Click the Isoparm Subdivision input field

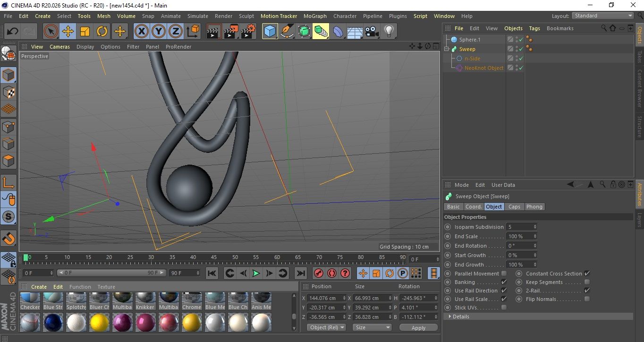519,227
